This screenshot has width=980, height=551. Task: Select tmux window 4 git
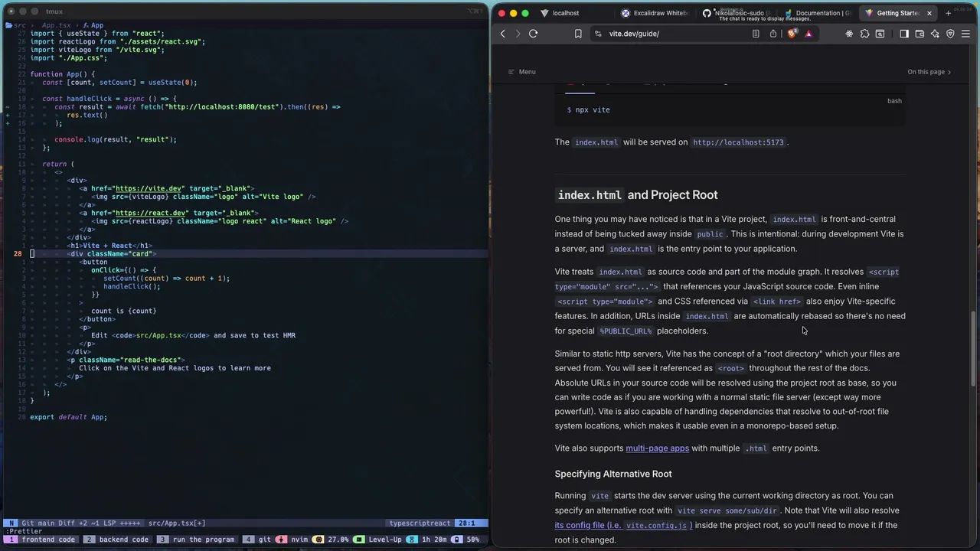tap(257, 540)
